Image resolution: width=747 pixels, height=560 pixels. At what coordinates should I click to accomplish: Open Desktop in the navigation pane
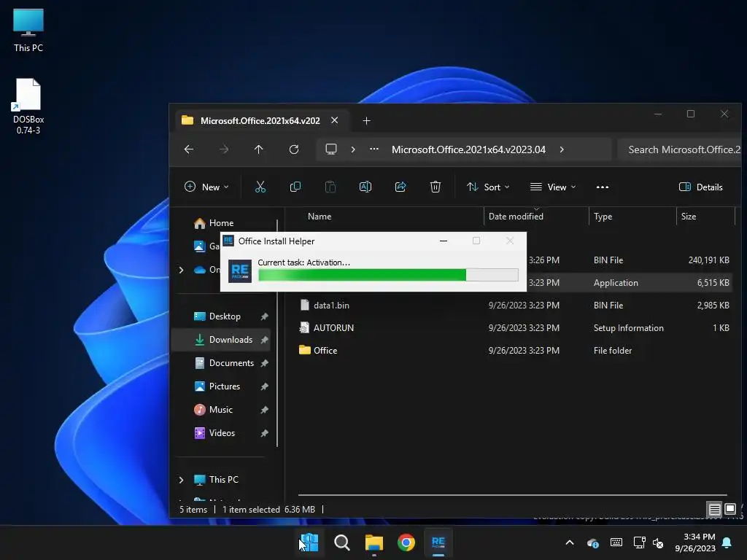[x=225, y=316]
